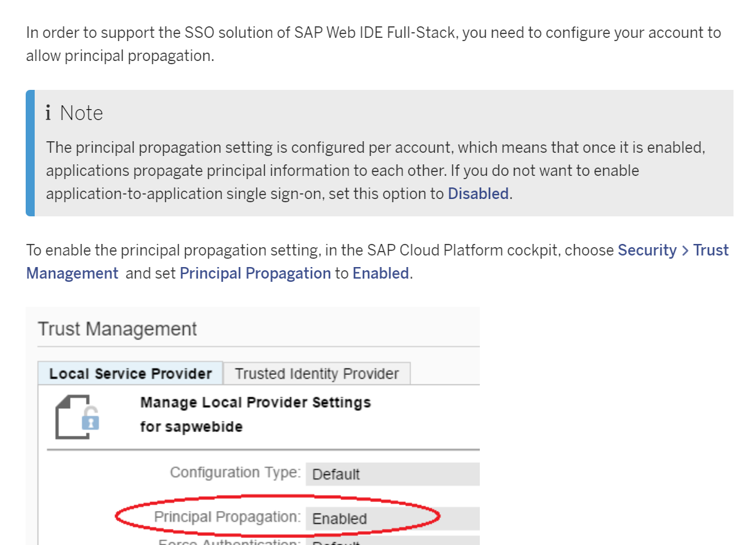Click the 'for sapwebide' text
The height and width of the screenshot is (545, 756).
pyautogui.click(x=191, y=426)
